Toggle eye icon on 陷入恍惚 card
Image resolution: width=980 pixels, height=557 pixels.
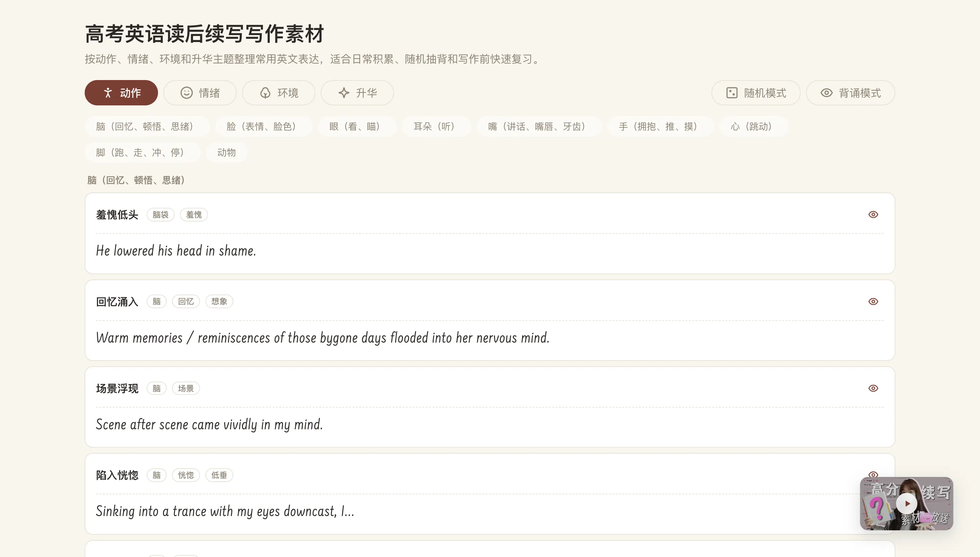(x=873, y=475)
